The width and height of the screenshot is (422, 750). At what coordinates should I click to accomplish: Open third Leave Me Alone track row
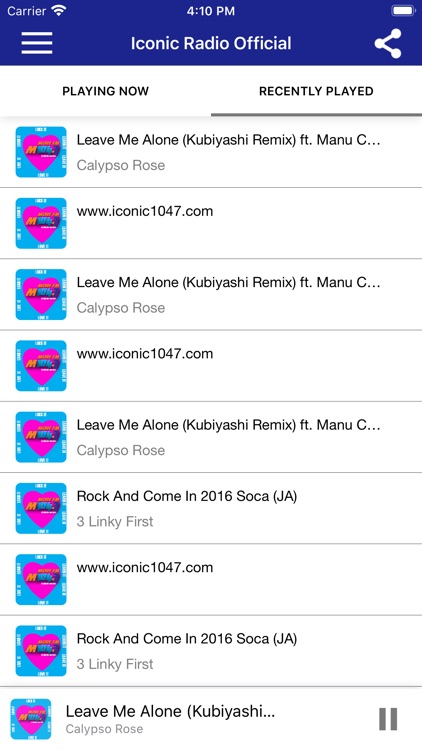click(211, 437)
